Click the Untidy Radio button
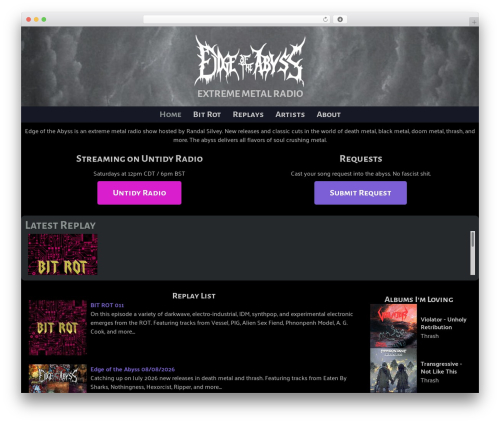Image resolution: width=500 pixels, height=423 pixels. click(x=139, y=193)
